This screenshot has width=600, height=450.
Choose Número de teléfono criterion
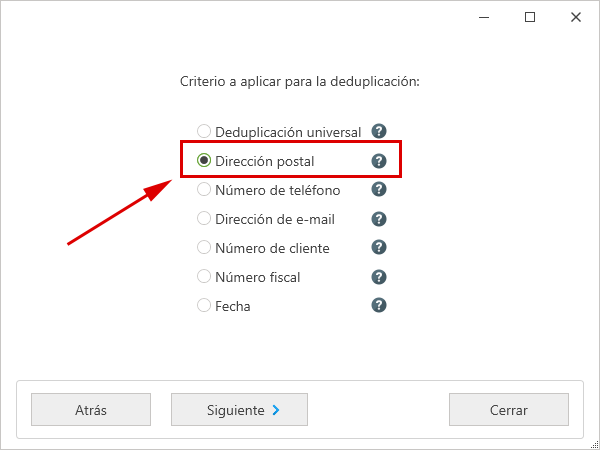coord(204,190)
